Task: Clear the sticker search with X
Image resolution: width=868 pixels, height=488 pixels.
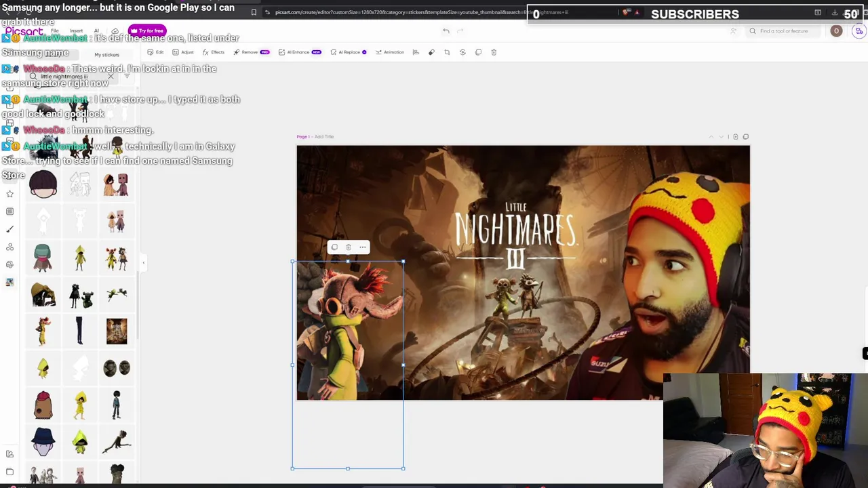Action: 111,77
